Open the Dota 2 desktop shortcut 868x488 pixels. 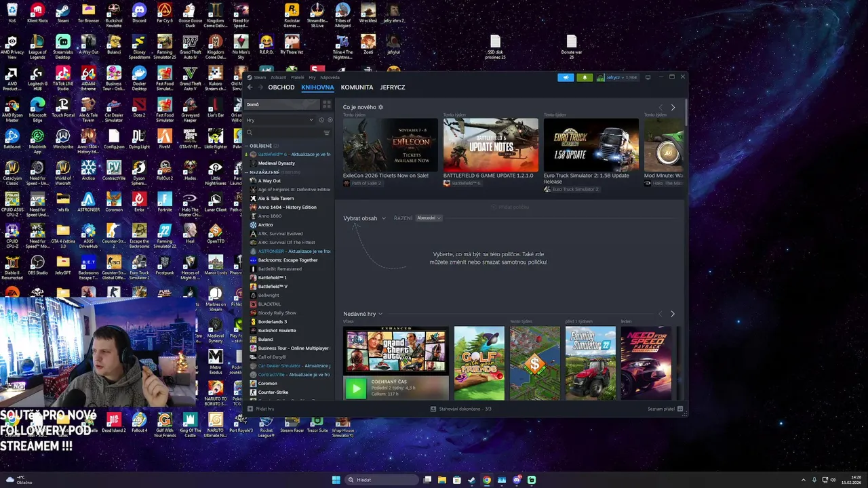point(139,107)
